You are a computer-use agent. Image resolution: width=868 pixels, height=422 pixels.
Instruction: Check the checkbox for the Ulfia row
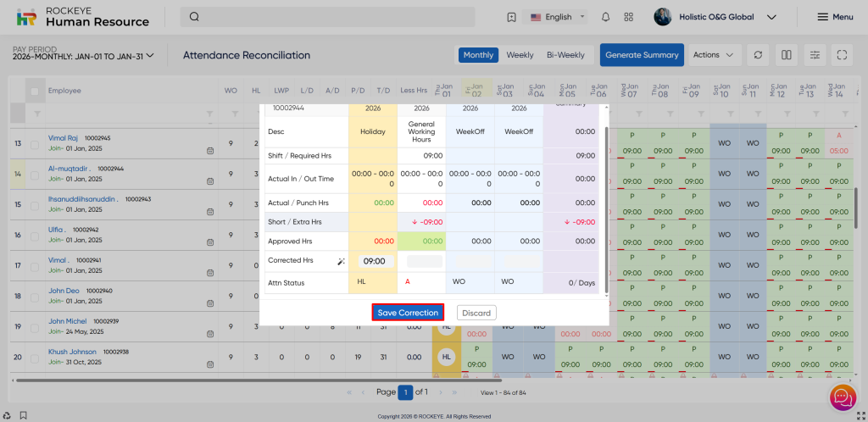[x=35, y=235]
